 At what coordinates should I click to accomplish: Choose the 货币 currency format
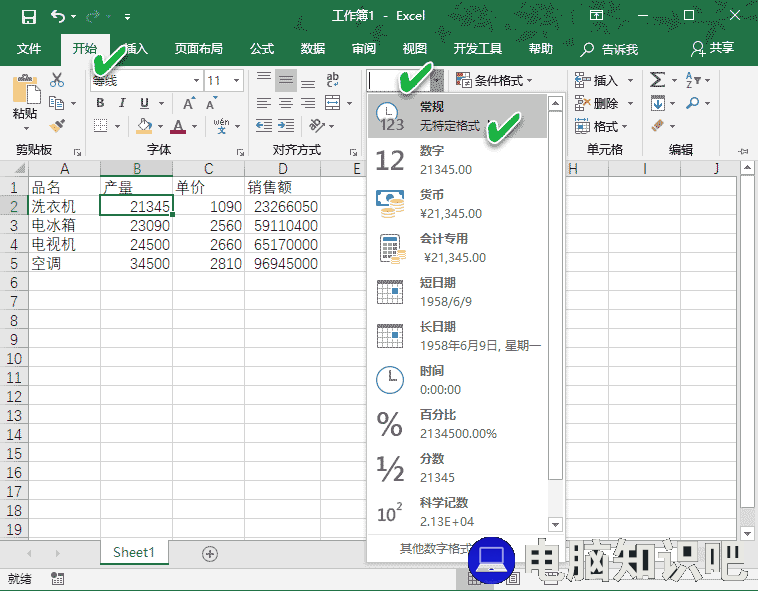457,204
